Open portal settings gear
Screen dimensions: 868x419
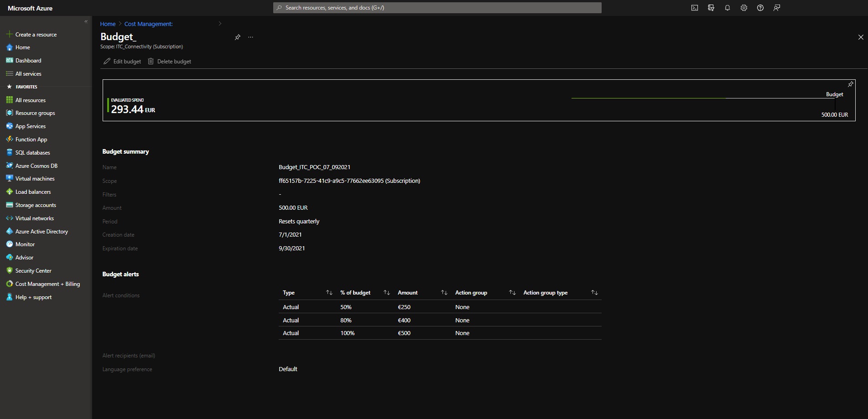click(x=743, y=8)
